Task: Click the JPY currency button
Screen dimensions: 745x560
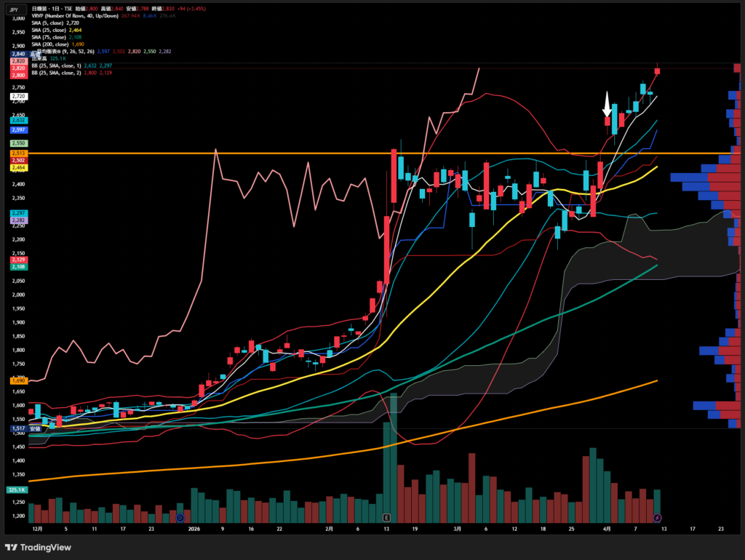Action: [x=15, y=11]
